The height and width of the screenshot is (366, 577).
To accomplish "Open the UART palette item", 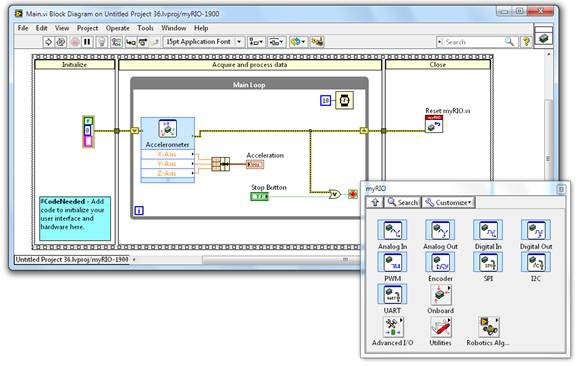I will point(392,295).
